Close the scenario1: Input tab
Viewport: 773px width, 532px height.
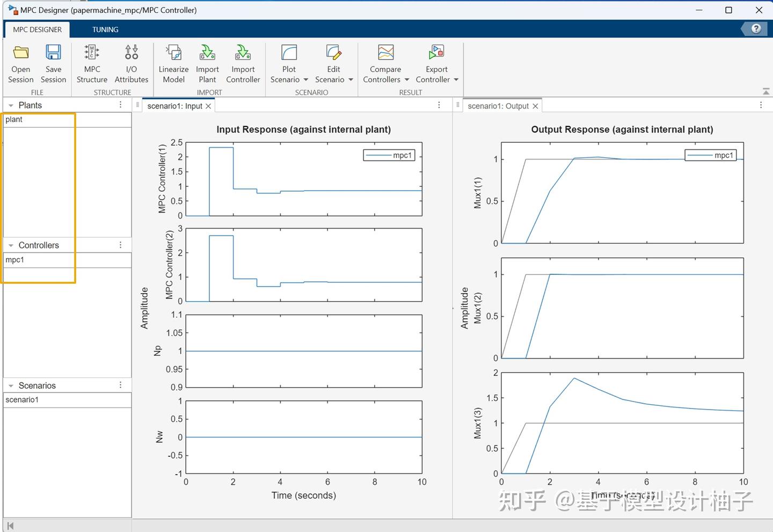[209, 106]
